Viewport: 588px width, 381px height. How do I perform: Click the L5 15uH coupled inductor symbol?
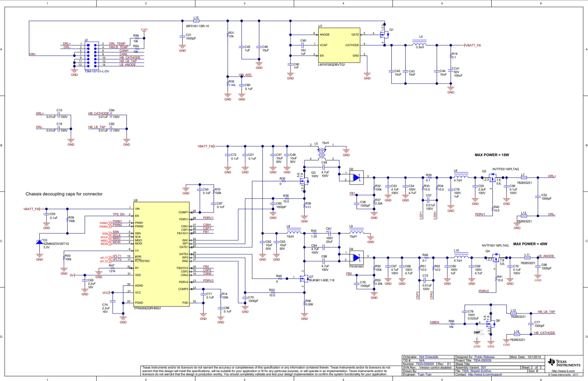pyautogui.click(x=322, y=153)
